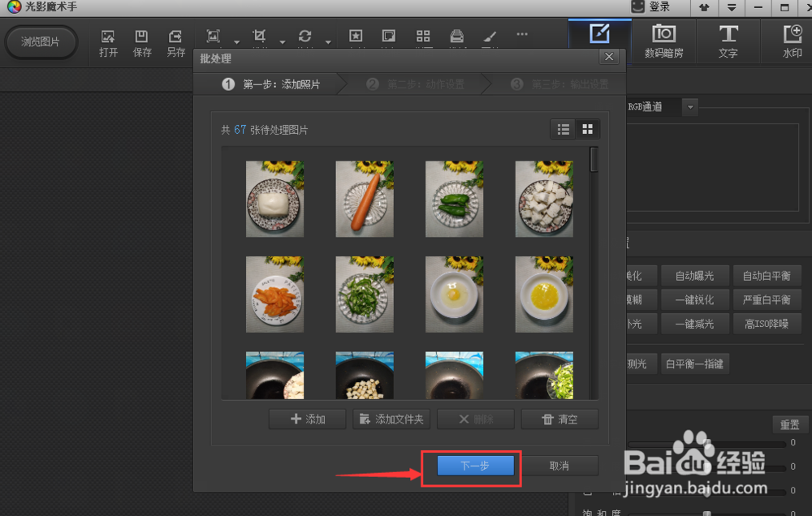This screenshot has height=516, width=812.
Task: Open the RGB通道 channel dropdown
Action: 690,107
